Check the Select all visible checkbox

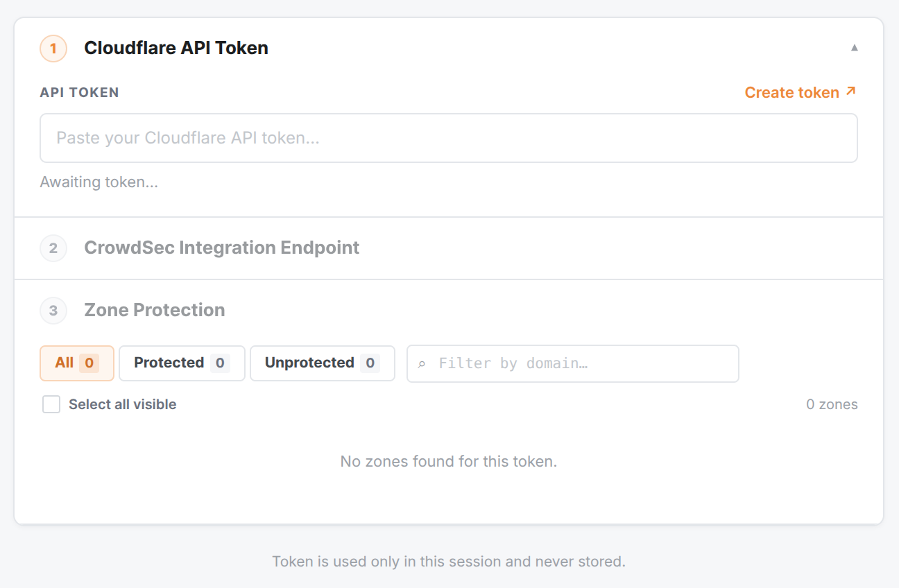click(x=51, y=404)
